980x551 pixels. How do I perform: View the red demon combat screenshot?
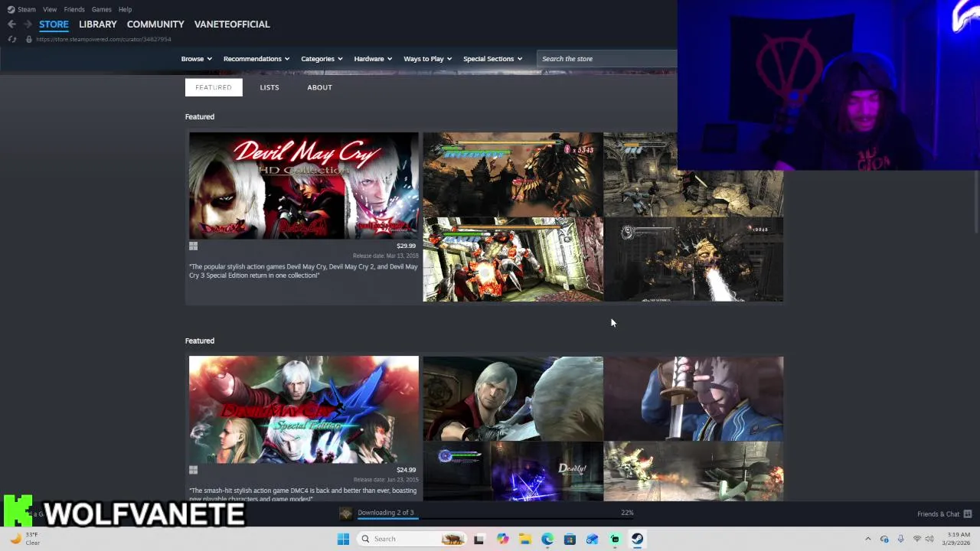pyautogui.click(x=513, y=259)
